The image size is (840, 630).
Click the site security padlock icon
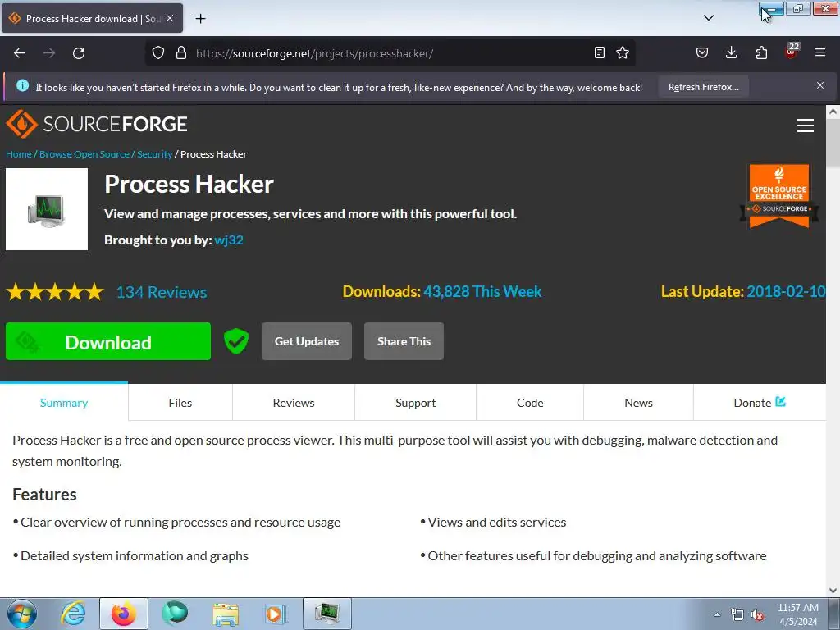pos(181,53)
